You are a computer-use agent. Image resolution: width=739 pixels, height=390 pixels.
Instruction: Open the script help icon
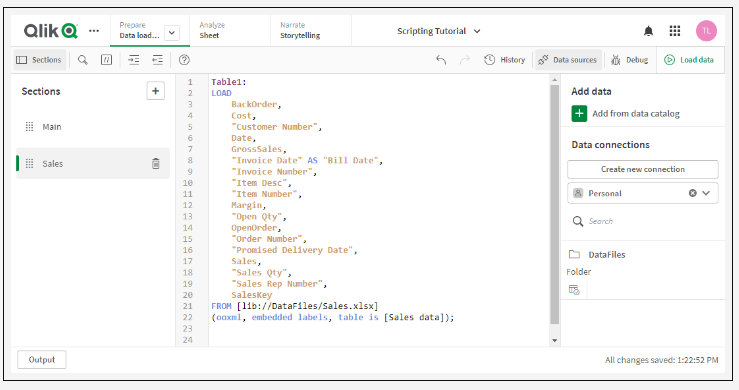click(x=184, y=60)
